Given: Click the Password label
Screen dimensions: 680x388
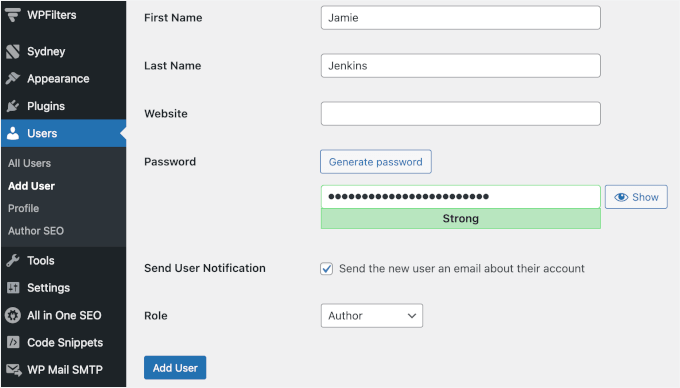Looking at the screenshot, I should click(x=170, y=162).
